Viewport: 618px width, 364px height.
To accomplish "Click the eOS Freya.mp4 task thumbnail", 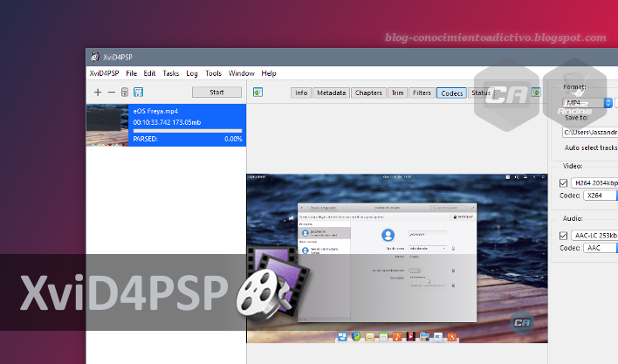I will tap(107, 126).
